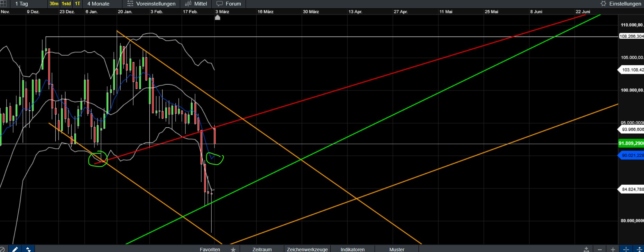Click the 110.000,00 price axis label
The height and width of the screenshot is (252, 644).
(x=632, y=25)
